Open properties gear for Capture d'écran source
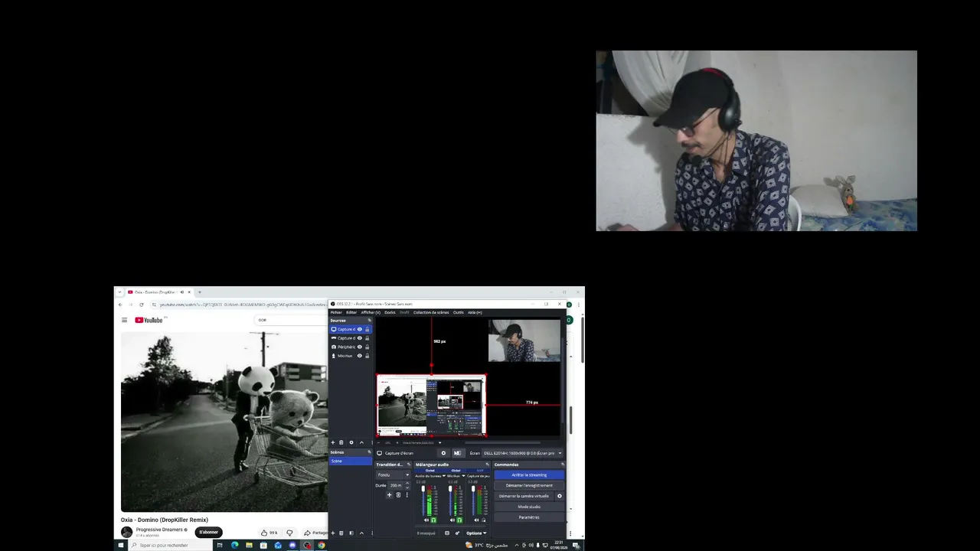Screen dimensions: 980x551 (x=443, y=453)
